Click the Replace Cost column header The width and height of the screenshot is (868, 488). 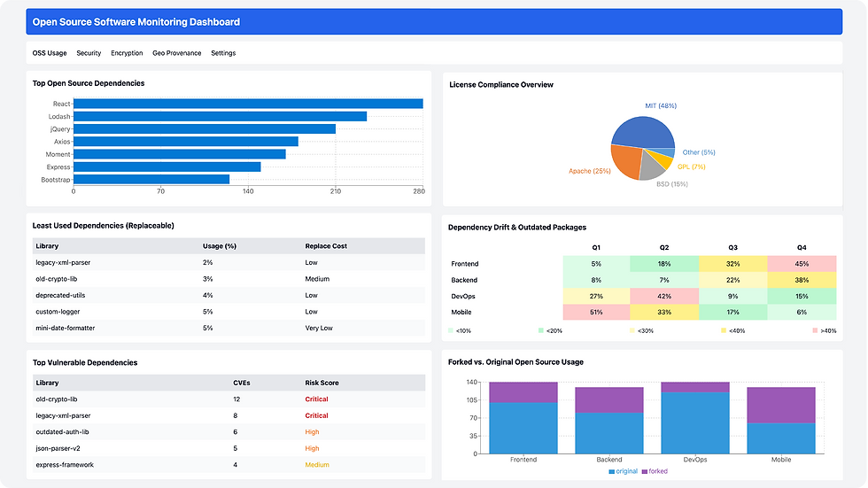[326, 246]
